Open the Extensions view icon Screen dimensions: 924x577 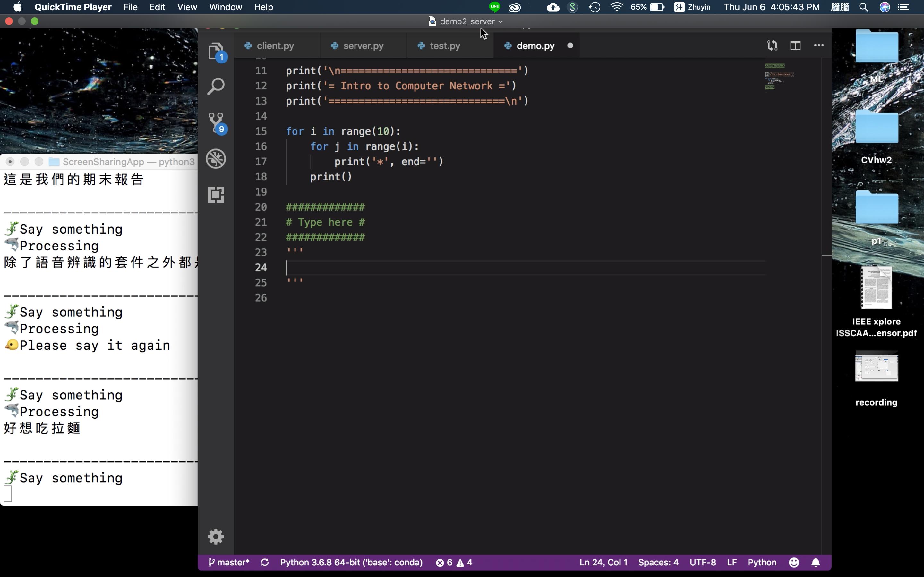(216, 195)
